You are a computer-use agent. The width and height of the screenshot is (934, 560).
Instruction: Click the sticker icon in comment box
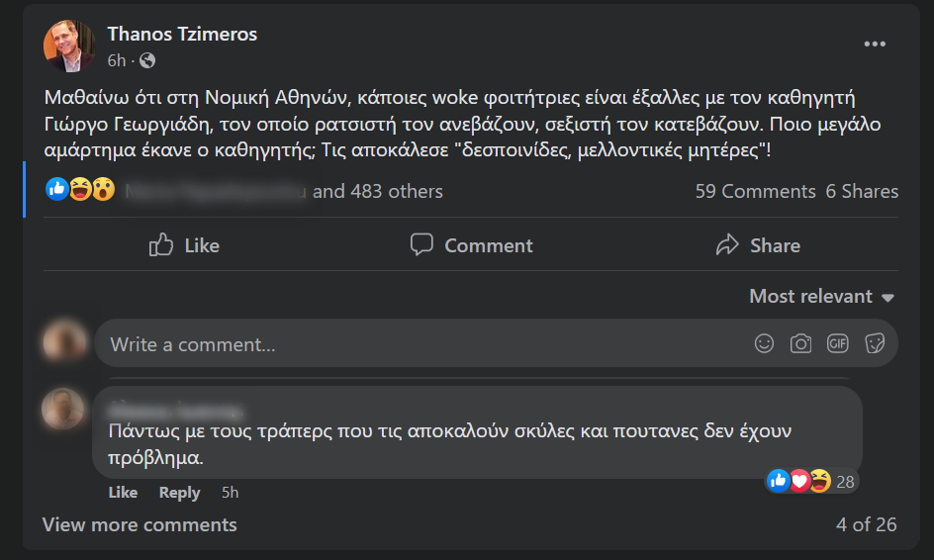pos(875,343)
